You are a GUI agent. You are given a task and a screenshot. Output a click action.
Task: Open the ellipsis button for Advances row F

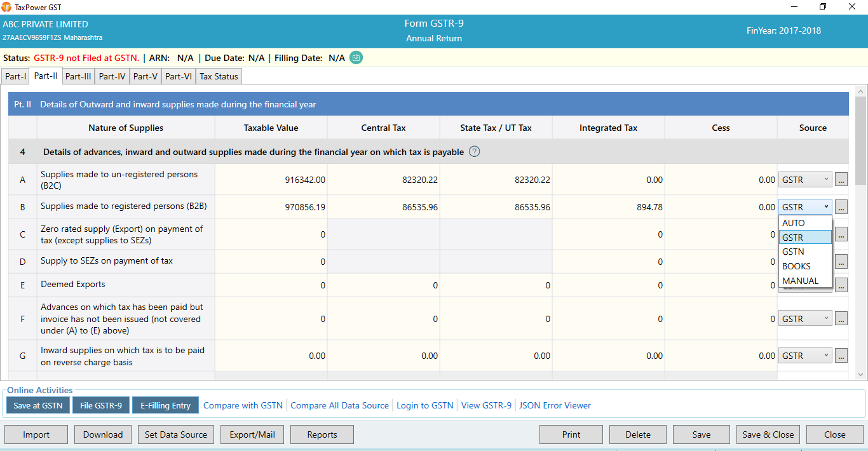841,319
